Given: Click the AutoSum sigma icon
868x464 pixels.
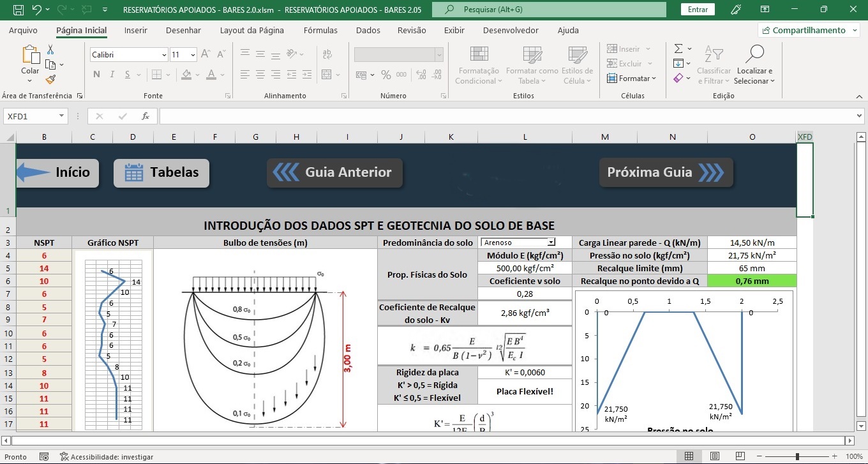Looking at the screenshot, I should [679, 49].
